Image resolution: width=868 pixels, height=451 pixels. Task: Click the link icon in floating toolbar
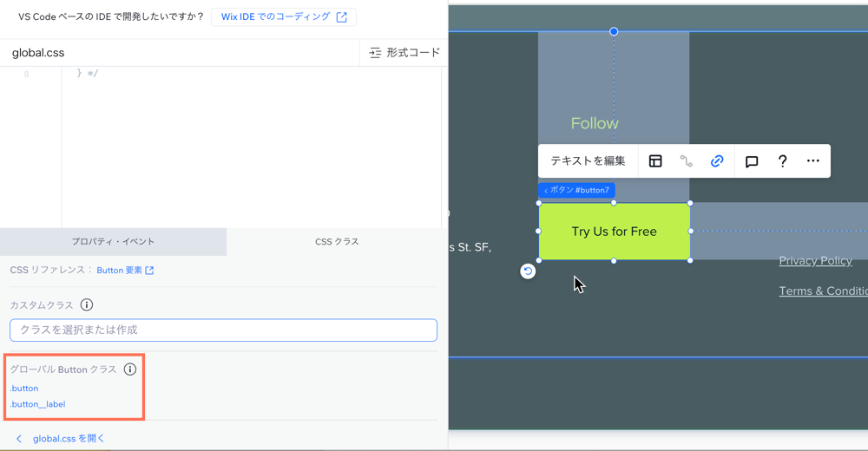coord(717,161)
